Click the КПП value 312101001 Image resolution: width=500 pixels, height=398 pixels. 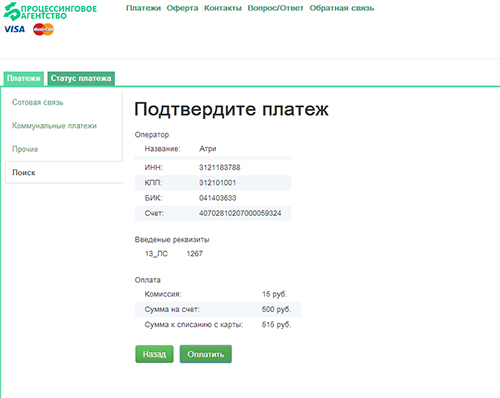(x=217, y=183)
